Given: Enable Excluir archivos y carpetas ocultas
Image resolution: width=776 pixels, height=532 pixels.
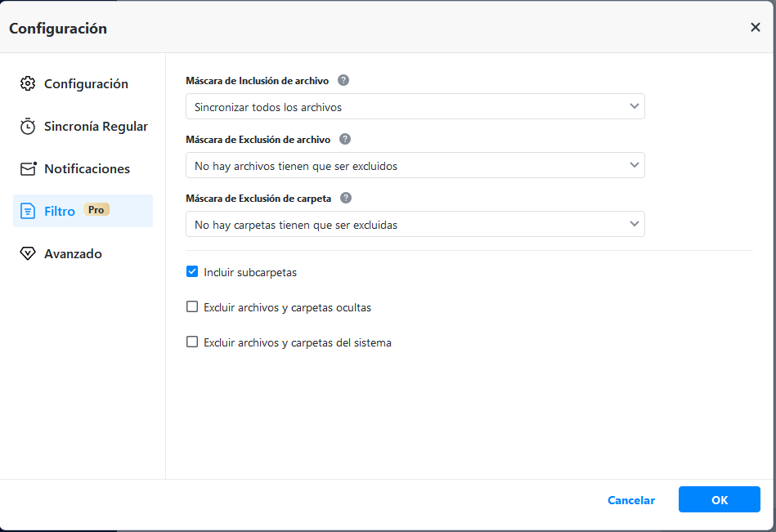Looking at the screenshot, I should [192, 307].
